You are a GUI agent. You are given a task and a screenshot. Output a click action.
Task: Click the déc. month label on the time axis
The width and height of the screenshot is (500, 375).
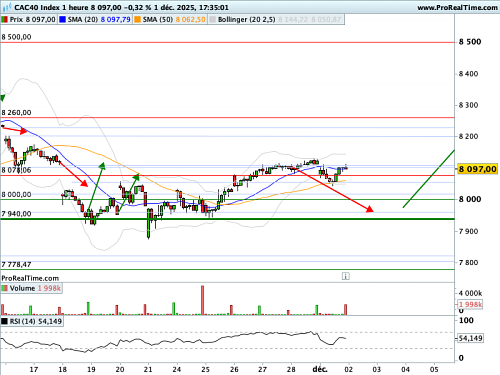pos(320,369)
